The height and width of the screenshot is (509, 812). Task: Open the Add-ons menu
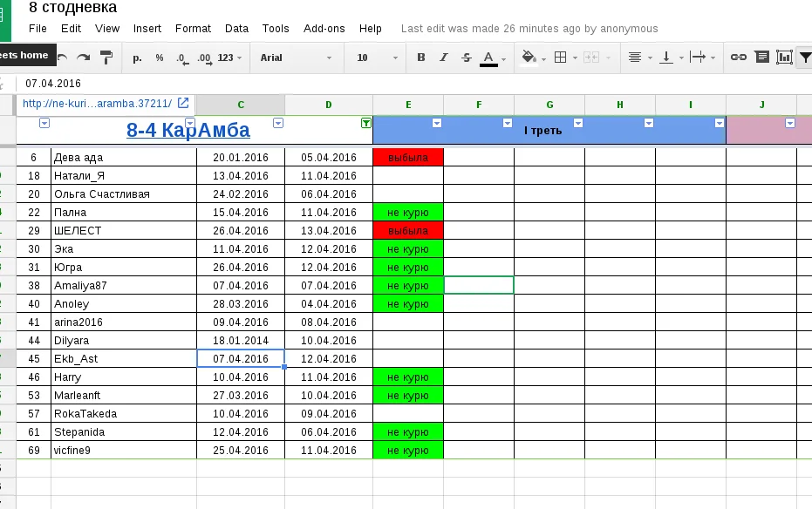click(x=324, y=28)
